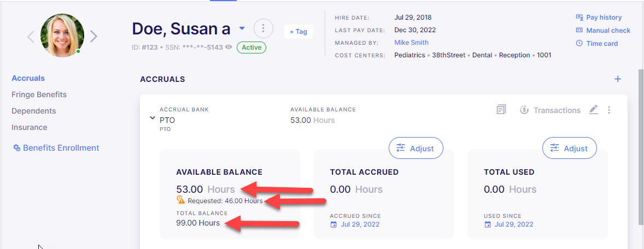Select Fringe Benefits in the side menu
The height and width of the screenshot is (249, 644).
click(x=39, y=95)
